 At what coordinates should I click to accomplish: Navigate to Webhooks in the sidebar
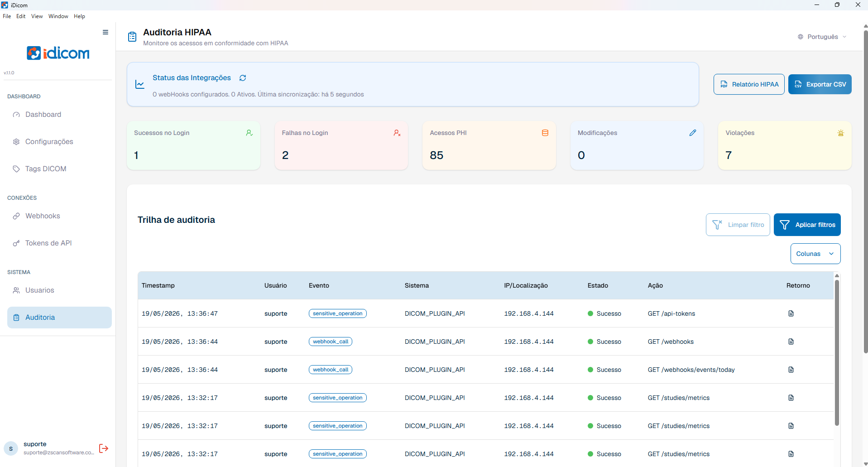(x=59, y=216)
